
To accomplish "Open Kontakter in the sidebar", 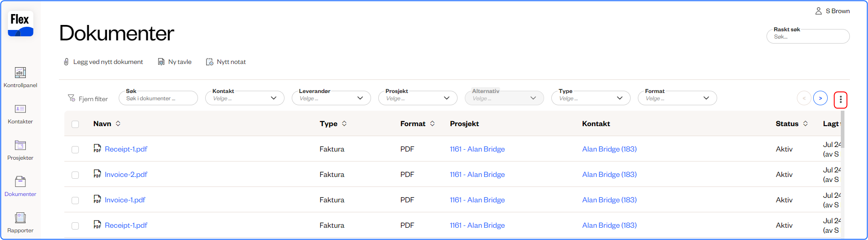I will 20,113.
